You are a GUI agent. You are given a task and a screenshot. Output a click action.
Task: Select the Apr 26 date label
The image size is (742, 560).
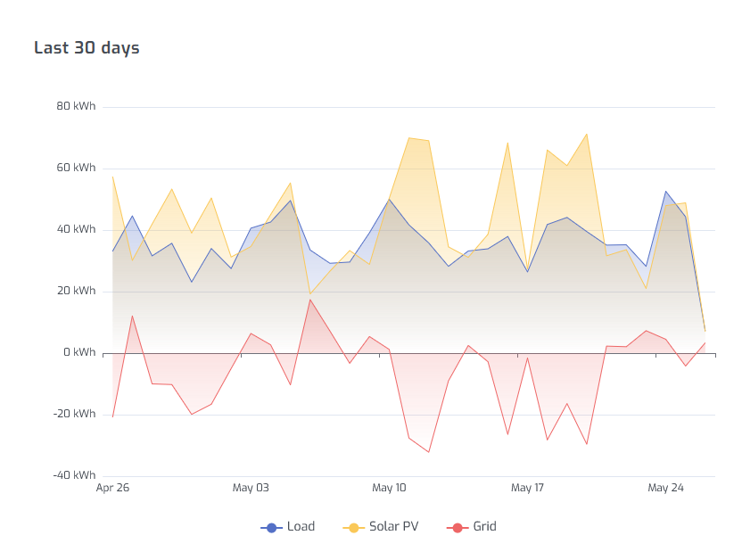(112, 489)
